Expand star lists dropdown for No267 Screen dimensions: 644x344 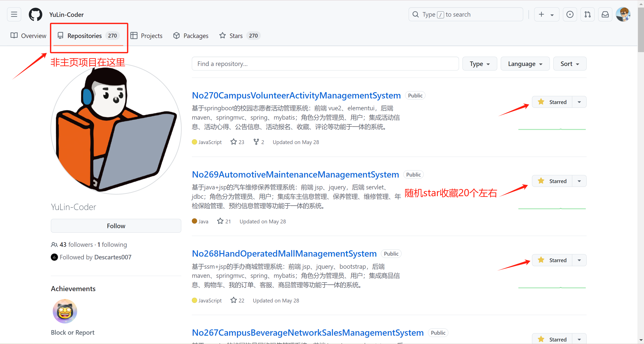click(579, 339)
